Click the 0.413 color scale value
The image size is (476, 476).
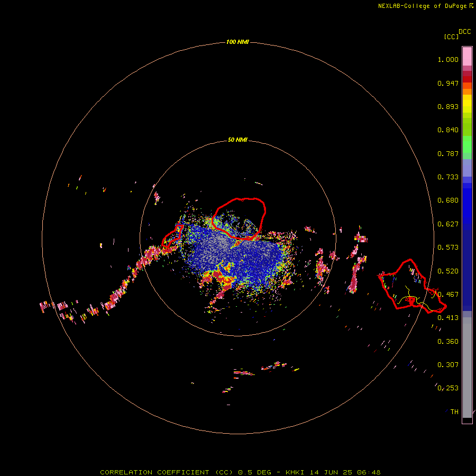point(448,318)
